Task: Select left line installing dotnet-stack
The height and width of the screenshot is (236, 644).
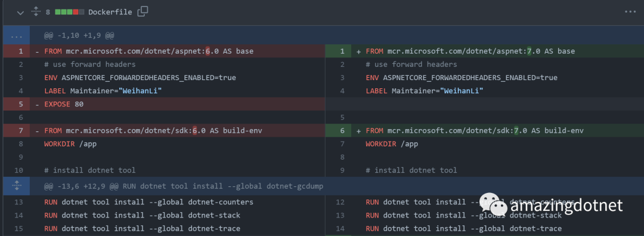Action: (x=142, y=215)
